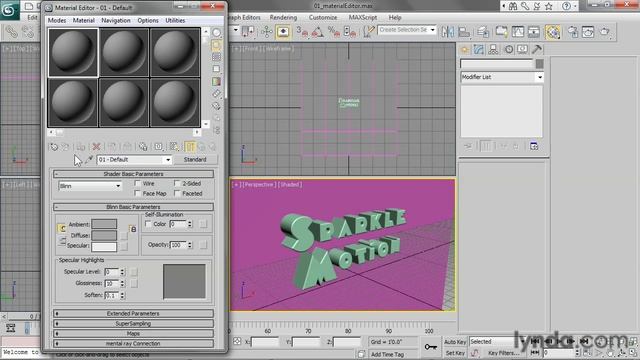
Task: Pick material from object with eyedropper
Action: pos(89,160)
